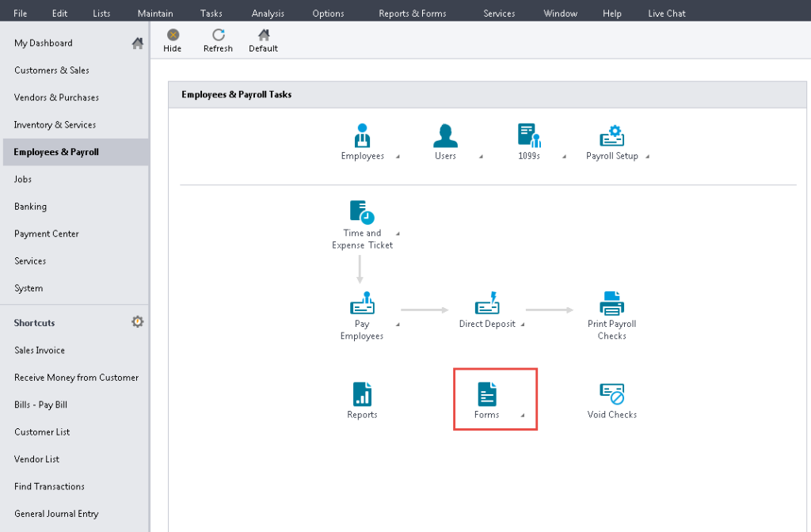Click the Void Checks icon

click(611, 394)
